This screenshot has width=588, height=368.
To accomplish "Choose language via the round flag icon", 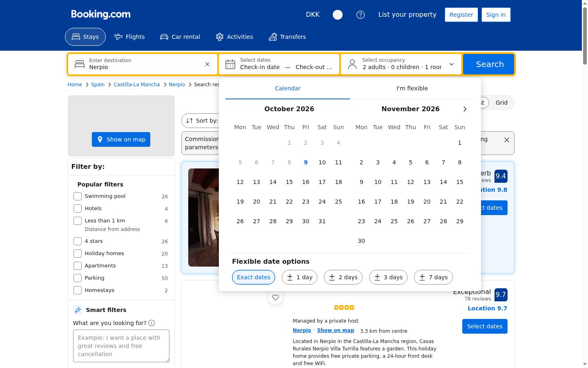I will [x=338, y=15].
